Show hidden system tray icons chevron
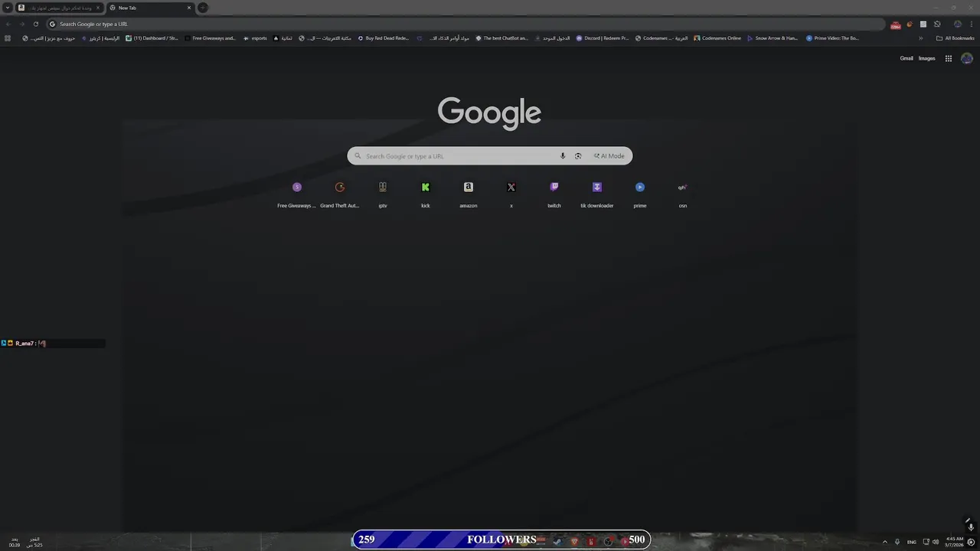The height and width of the screenshot is (551, 980). (885, 542)
